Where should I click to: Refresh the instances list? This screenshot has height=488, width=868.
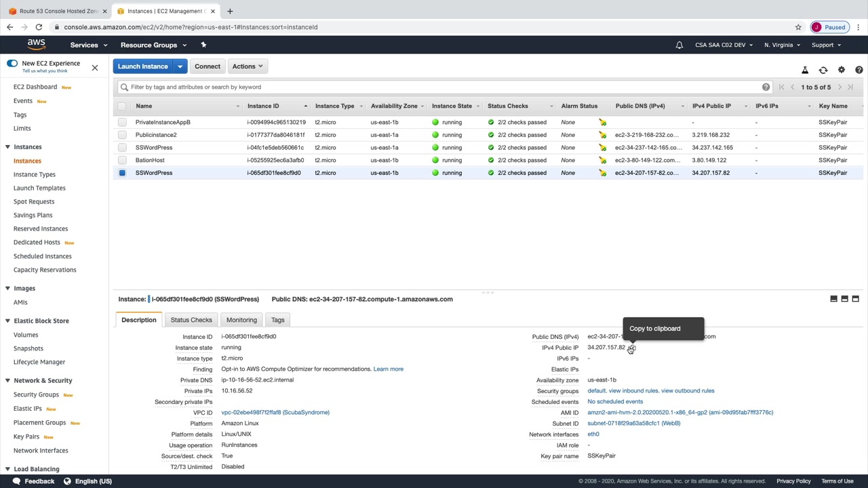click(823, 70)
